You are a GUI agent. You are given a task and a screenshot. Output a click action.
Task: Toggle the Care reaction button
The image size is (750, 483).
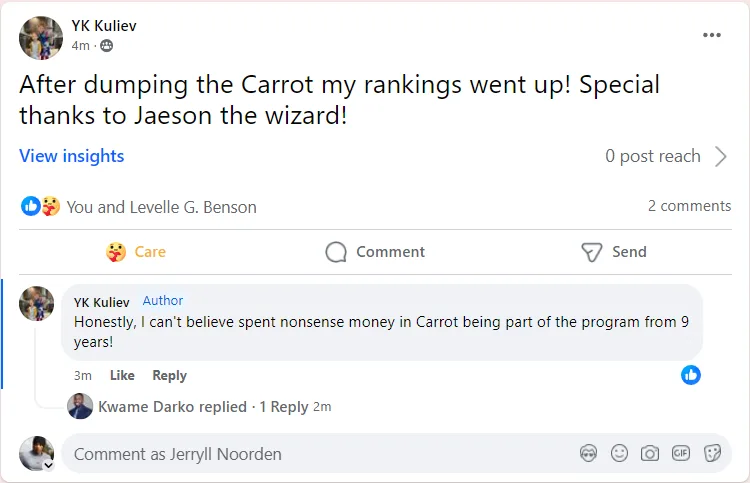[136, 252]
